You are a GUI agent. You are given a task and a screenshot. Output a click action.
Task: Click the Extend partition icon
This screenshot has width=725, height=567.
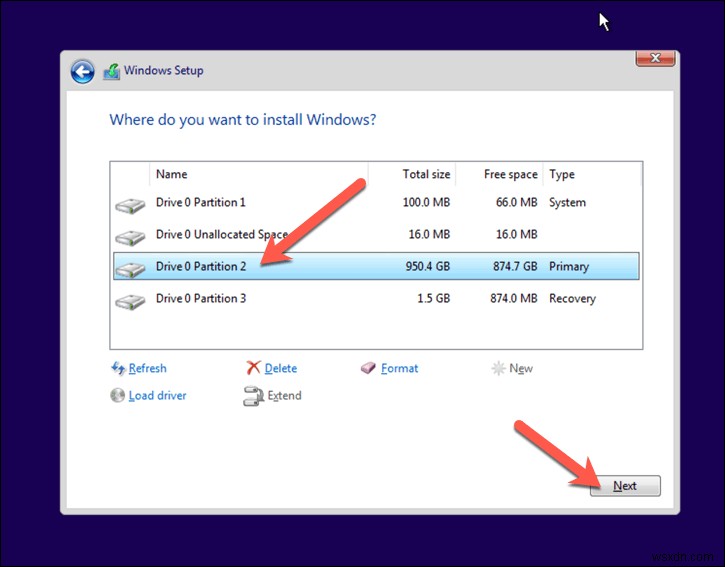coord(253,396)
